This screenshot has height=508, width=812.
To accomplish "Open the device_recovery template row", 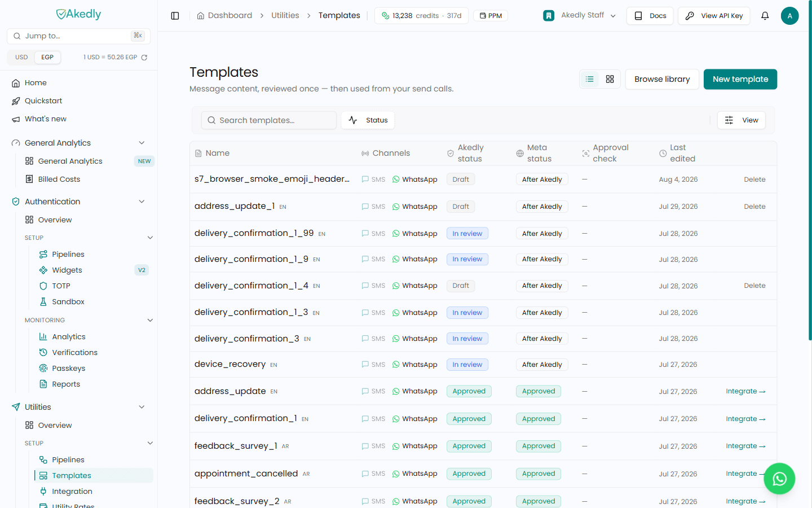I will tap(483, 365).
